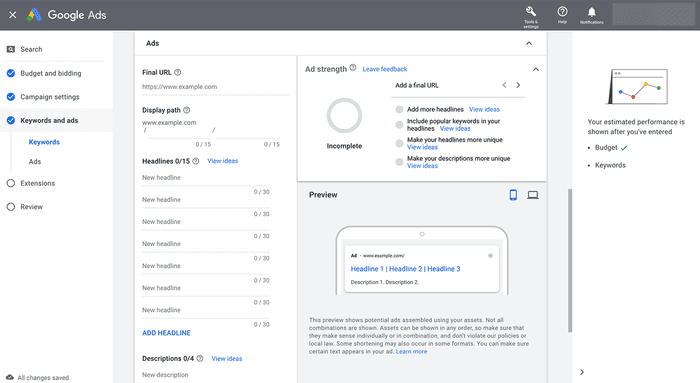Click Include popular keywords status circle
Screen dimensions: 700x383
tap(399, 125)
